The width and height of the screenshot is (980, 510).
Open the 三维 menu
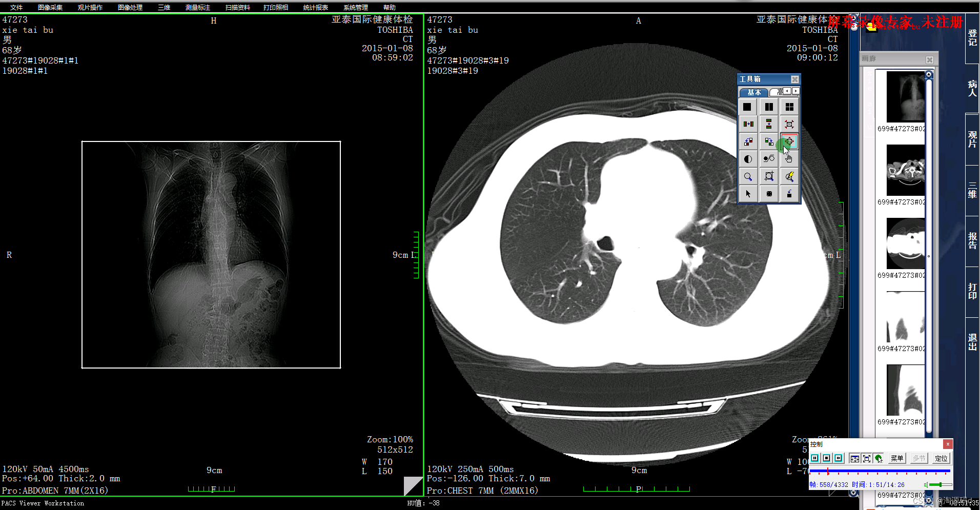tap(164, 7)
